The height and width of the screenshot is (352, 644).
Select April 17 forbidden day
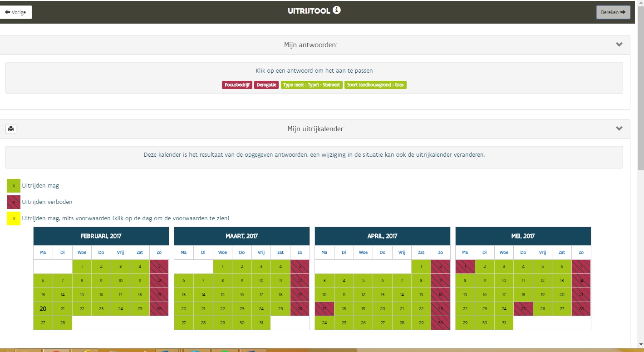click(x=324, y=309)
